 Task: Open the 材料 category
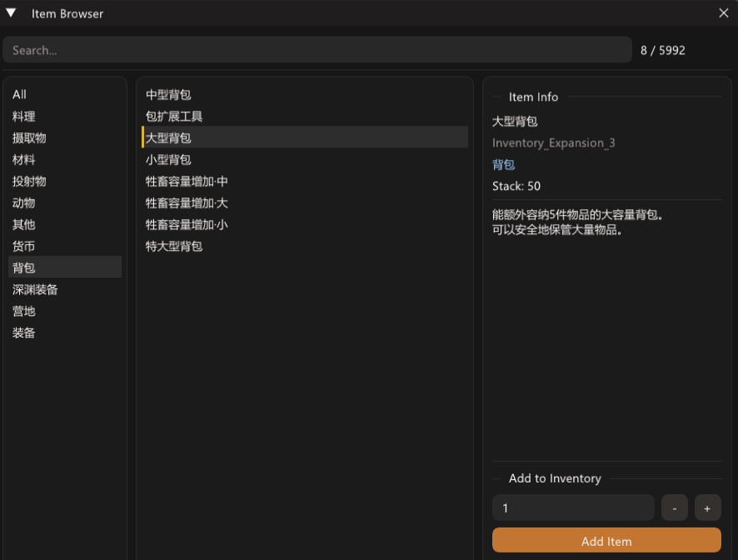pos(24,160)
